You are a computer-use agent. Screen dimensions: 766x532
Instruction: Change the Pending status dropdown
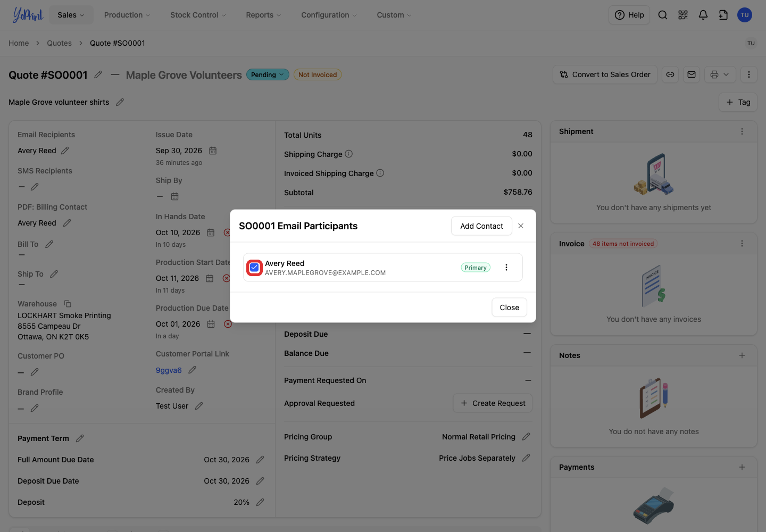268,75
